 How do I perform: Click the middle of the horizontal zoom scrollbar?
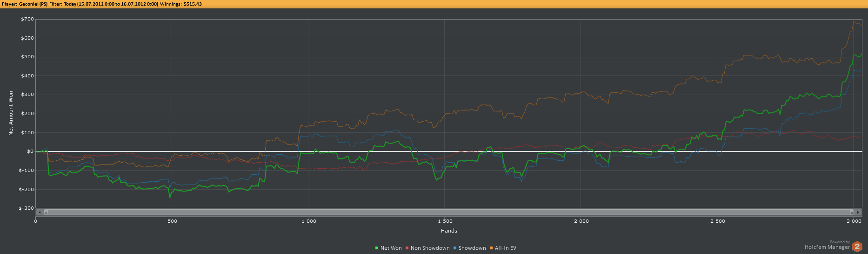pos(449,213)
